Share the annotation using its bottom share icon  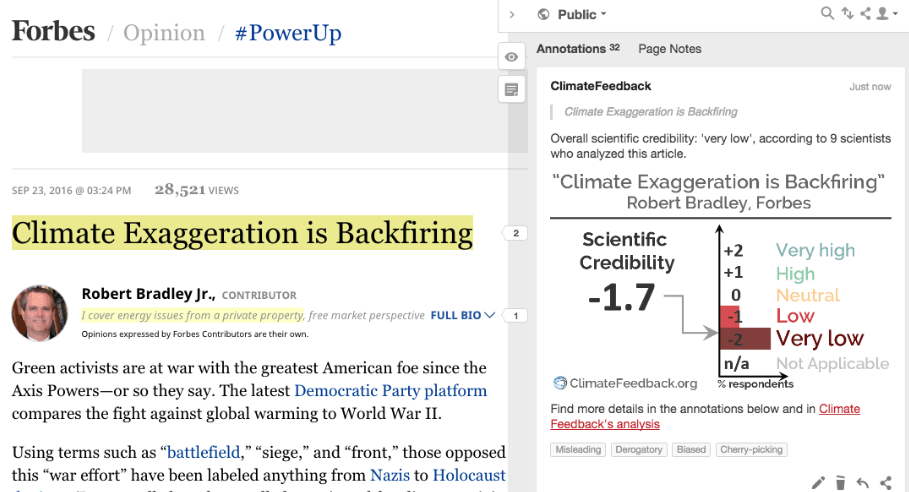click(x=886, y=483)
